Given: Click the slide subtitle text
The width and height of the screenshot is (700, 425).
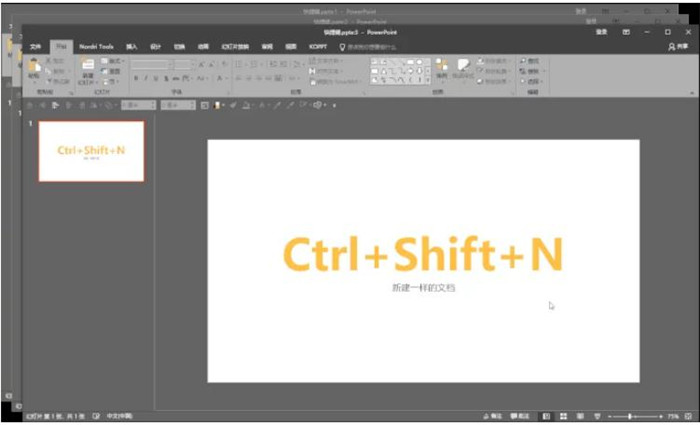Looking at the screenshot, I should [423, 288].
